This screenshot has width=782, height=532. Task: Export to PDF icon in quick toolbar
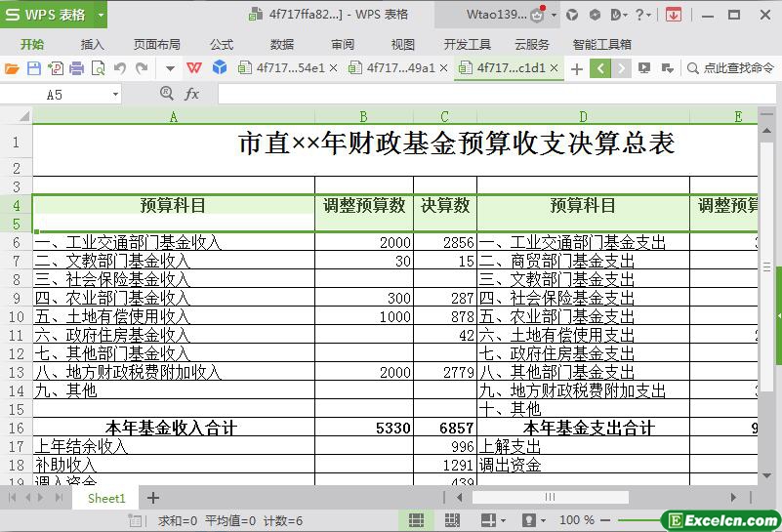pyautogui.click(x=56, y=67)
